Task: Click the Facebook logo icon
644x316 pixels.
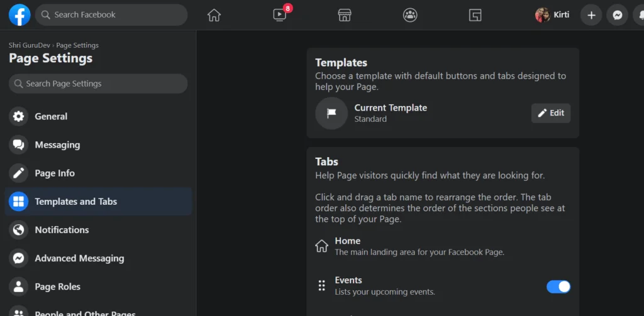Action: click(x=19, y=15)
